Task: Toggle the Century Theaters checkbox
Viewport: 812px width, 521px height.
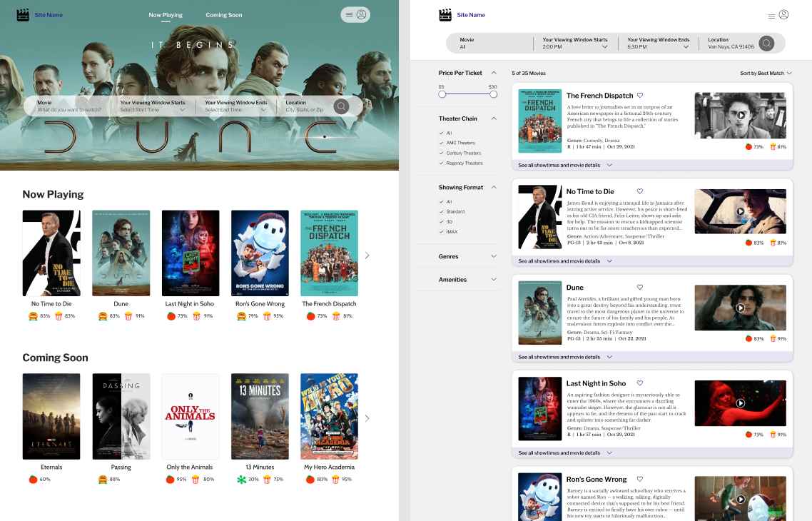Action: [441, 153]
